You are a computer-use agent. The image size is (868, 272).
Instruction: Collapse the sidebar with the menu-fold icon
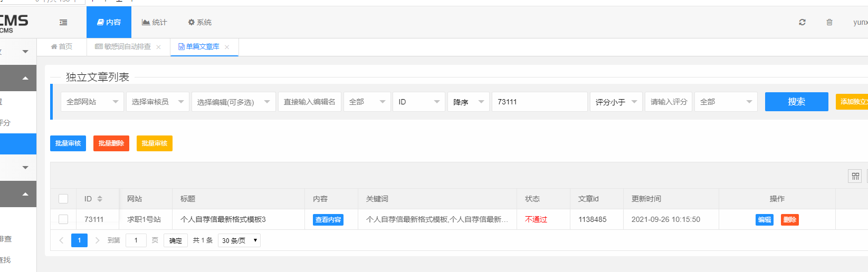pos(63,22)
